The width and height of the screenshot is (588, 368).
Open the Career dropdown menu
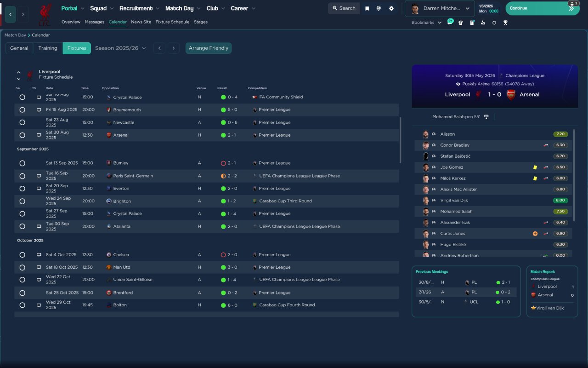point(243,8)
